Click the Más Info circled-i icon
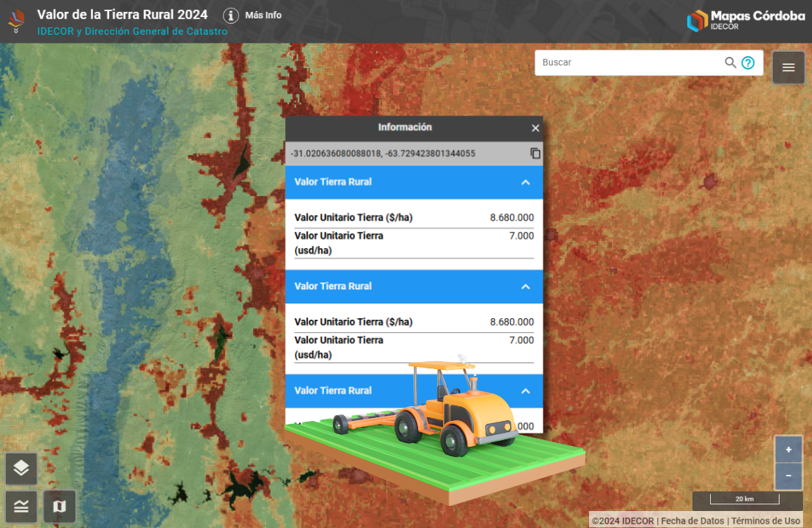Viewport: 812px width, 528px height. click(231, 16)
